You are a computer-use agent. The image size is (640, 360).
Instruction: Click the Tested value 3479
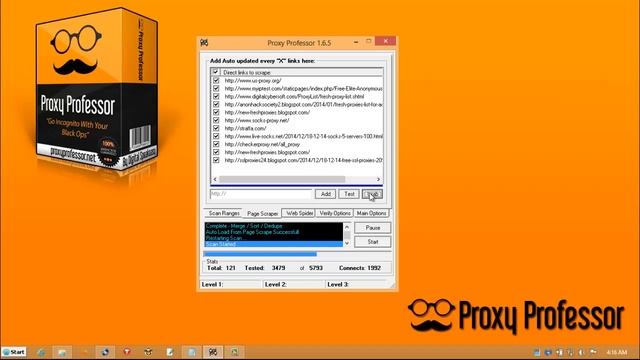click(278, 268)
